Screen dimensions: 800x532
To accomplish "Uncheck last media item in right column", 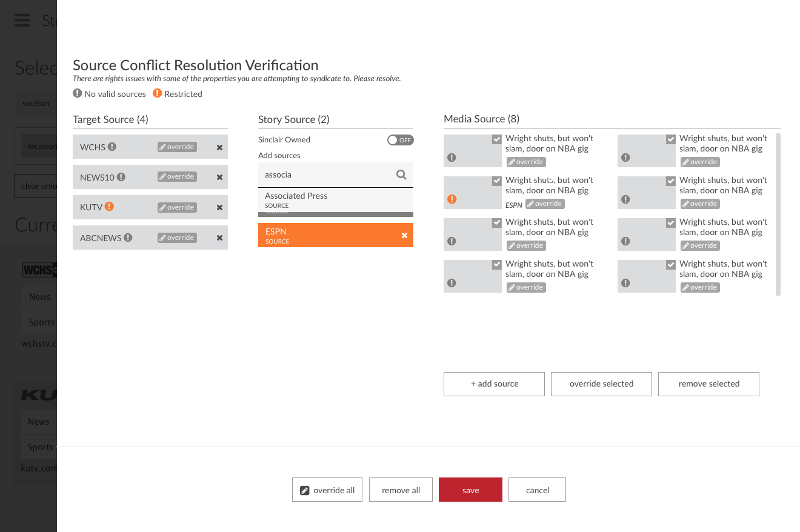I will tap(671, 265).
